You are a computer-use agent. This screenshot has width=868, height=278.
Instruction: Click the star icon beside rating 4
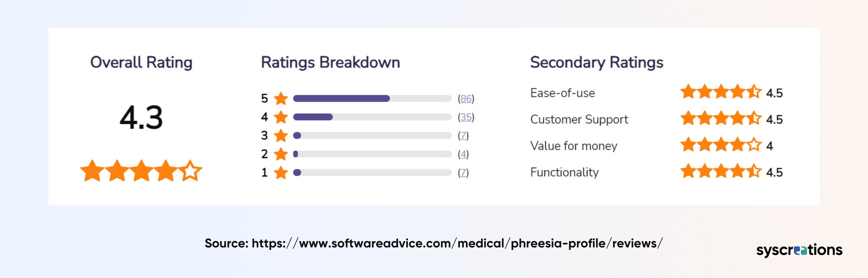pos(281,117)
